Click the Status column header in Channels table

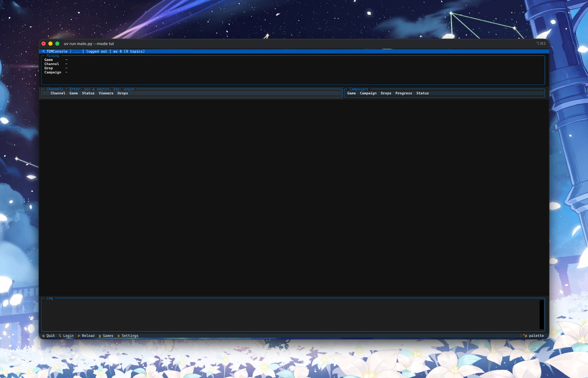coord(88,93)
